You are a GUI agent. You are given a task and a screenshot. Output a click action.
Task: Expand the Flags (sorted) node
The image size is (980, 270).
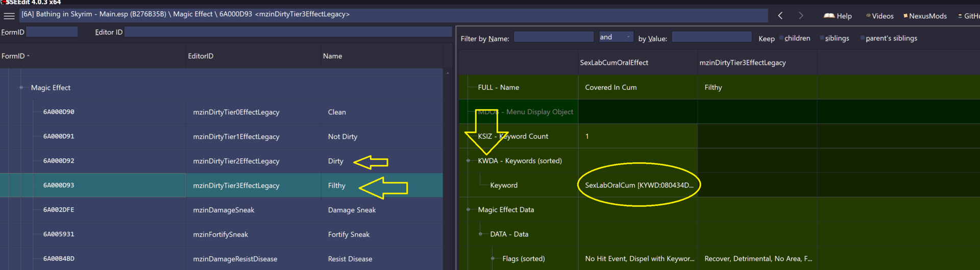point(493,259)
